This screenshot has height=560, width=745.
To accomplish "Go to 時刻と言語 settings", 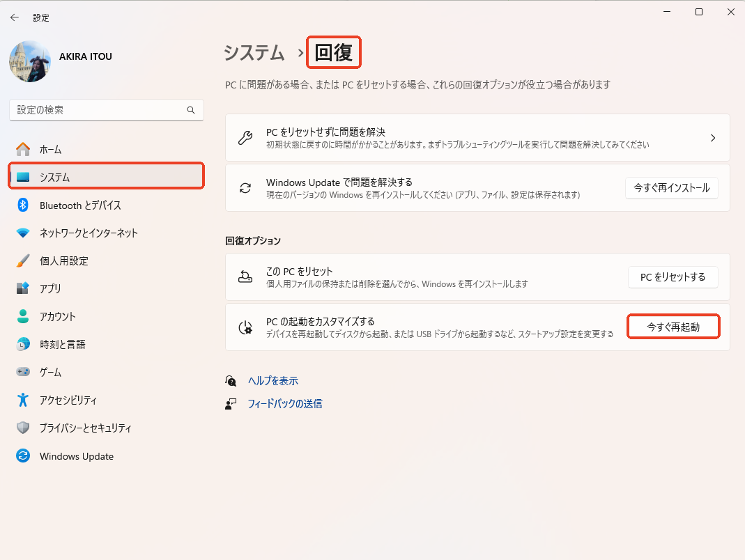I will (62, 344).
